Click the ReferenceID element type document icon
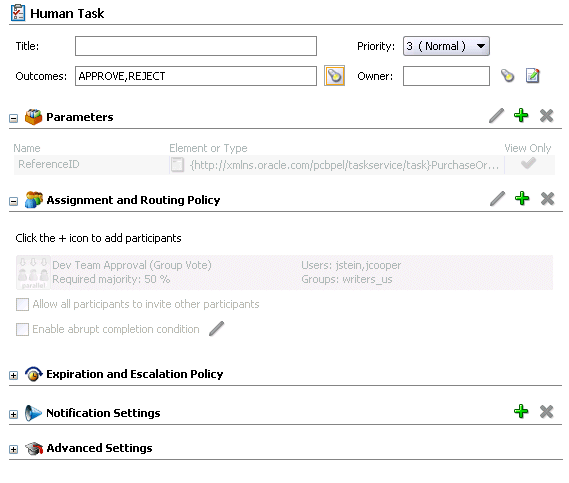The image size is (569, 483). click(177, 165)
